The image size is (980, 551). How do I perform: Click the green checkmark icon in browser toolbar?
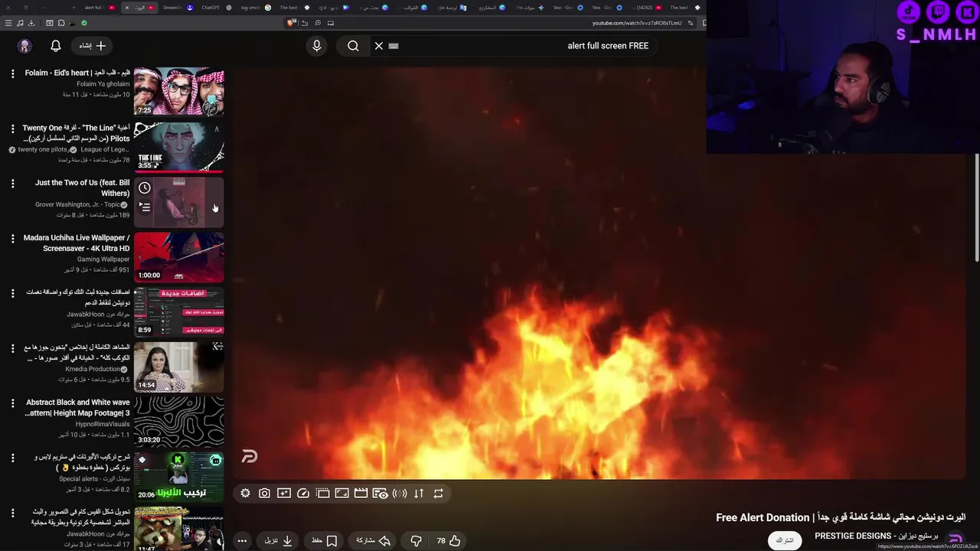coord(84,23)
